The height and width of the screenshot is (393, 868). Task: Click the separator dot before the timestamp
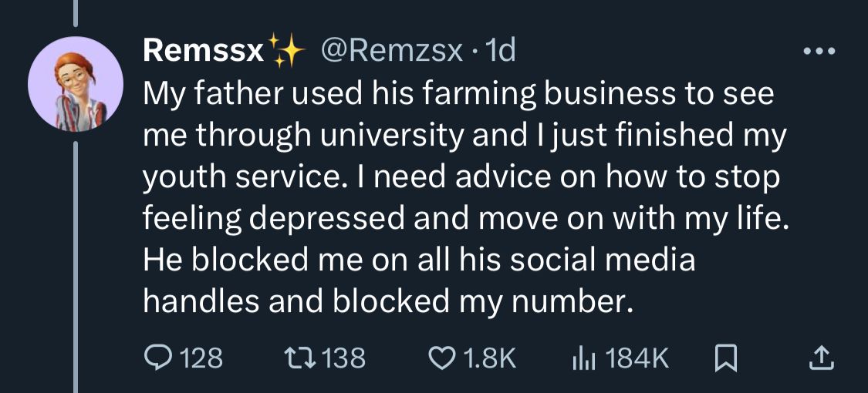pyautogui.click(x=477, y=52)
